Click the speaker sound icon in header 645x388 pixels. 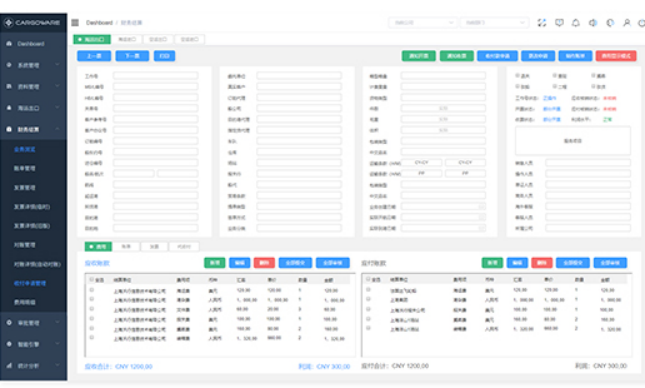(593, 23)
